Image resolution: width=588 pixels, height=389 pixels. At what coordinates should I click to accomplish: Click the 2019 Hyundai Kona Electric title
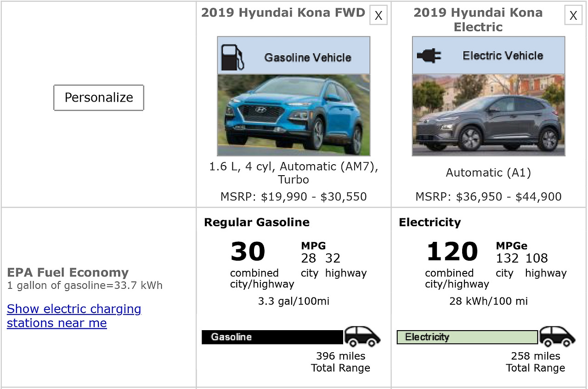coord(478,20)
